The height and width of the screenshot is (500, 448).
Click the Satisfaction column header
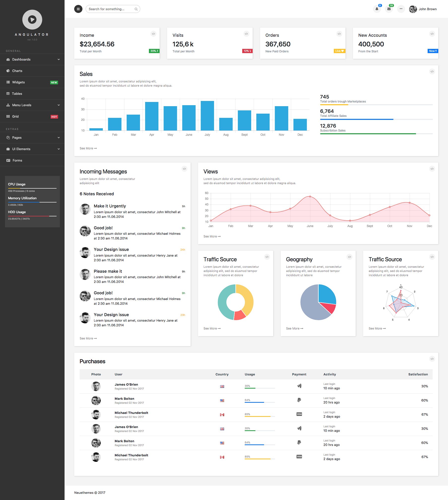point(418,374)
